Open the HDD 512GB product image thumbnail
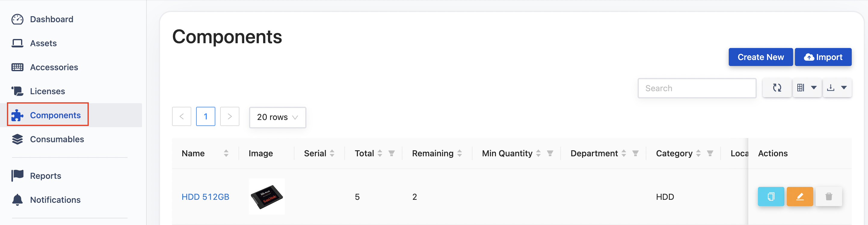 click(x=266, y=196)
